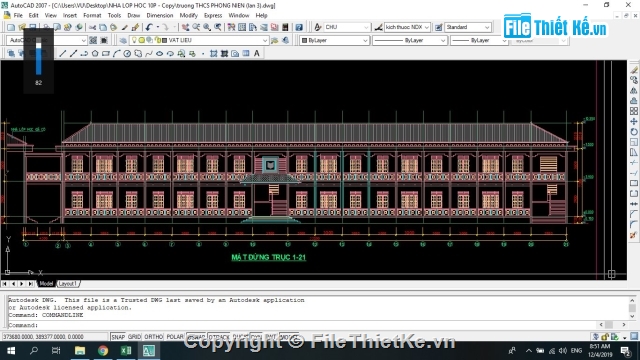This screenshot has width=640, height=360.
Task: Open Excel from the taskbar
Action: (126, 351)
